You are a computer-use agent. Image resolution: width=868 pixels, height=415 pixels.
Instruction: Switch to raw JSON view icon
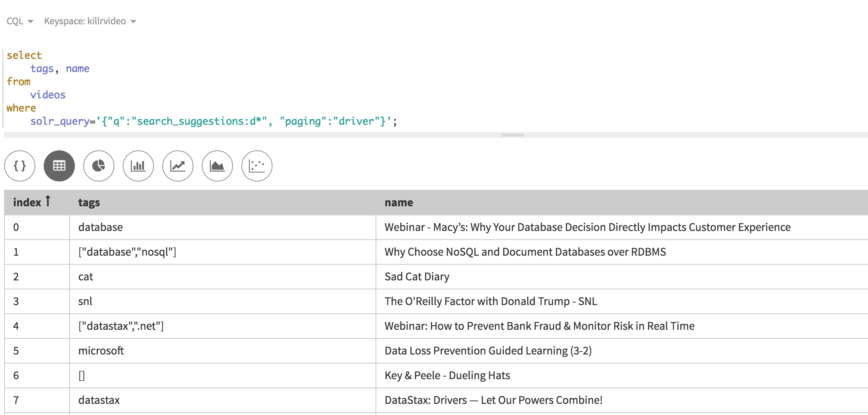pos(20,166)
